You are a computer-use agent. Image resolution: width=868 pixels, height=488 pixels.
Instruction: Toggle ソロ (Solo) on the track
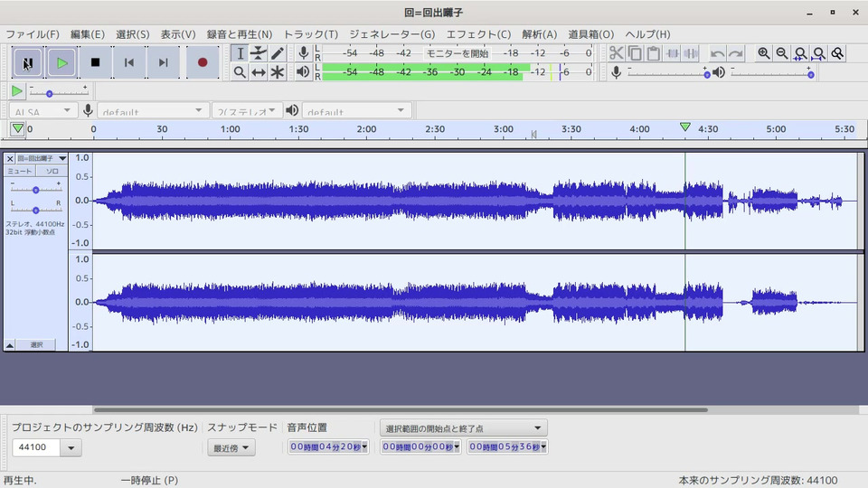(x=52, y=171)
